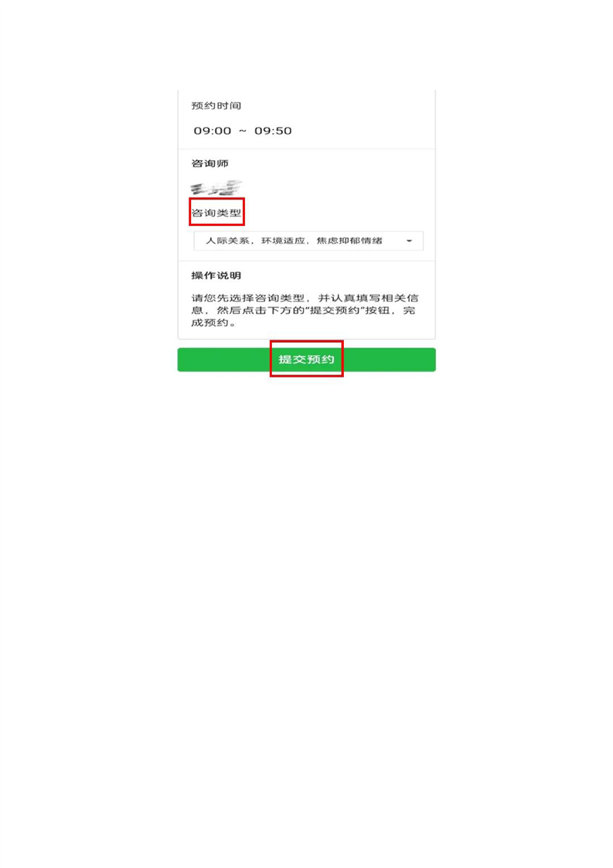The image size is (613, 868).
Task: Click the 09:00 start time
Action: pos(213,131)
